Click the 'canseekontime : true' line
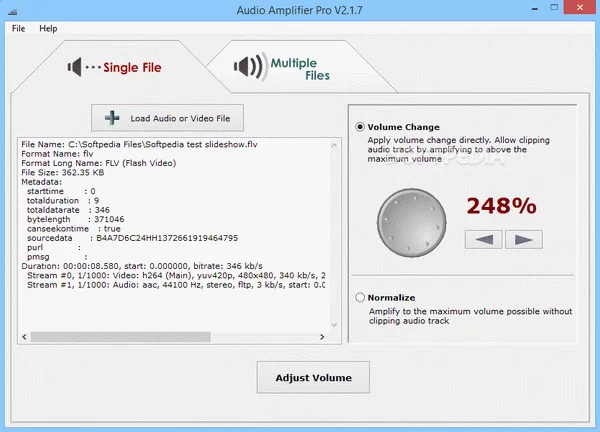 (x=73, y=229)
